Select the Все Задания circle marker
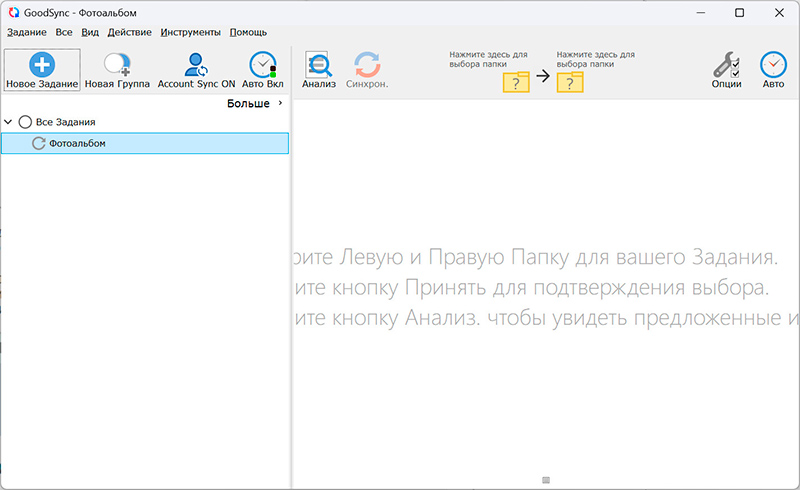 click(x=25, y=122)
